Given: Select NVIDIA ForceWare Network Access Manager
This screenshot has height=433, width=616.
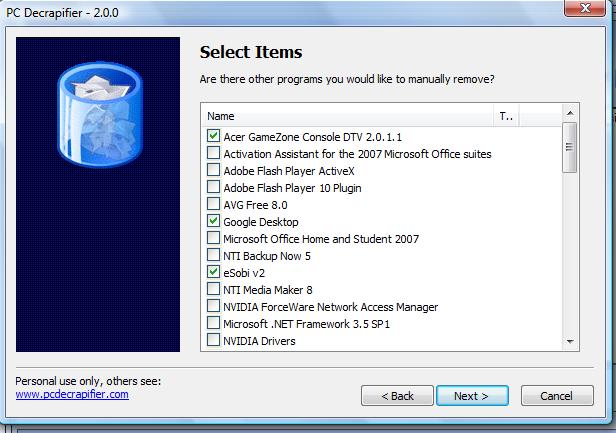Looking at the screenshot, I should (x=213, y=306).
